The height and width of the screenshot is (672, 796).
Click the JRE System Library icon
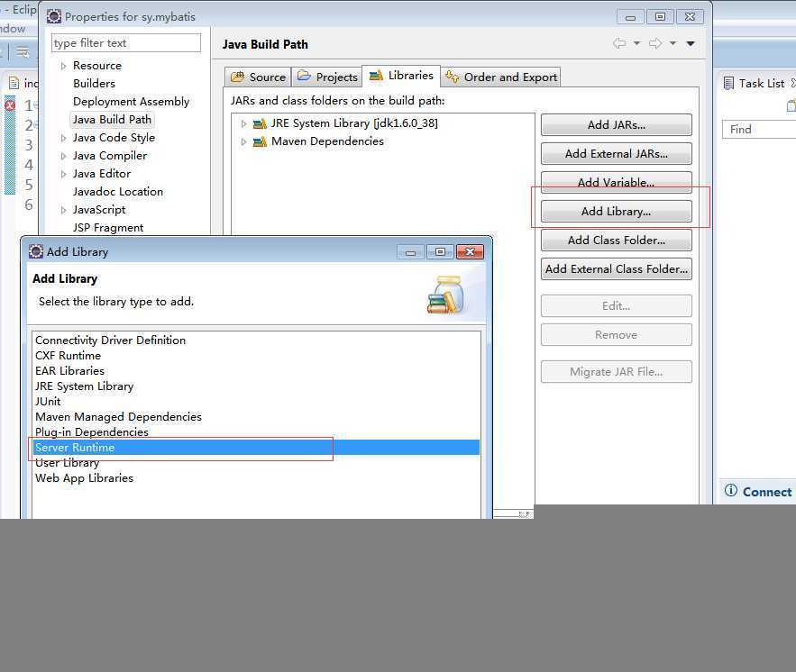pyautogui.click(x=260, y=123)
